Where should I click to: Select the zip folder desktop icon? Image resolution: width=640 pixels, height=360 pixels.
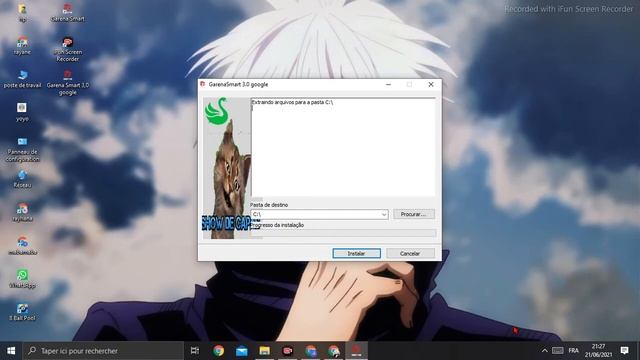[22, 12]
